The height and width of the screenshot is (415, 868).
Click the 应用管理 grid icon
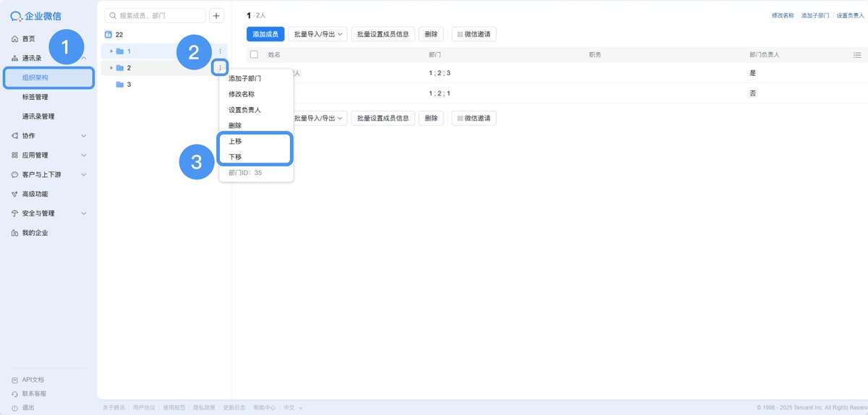pos(15,155)
